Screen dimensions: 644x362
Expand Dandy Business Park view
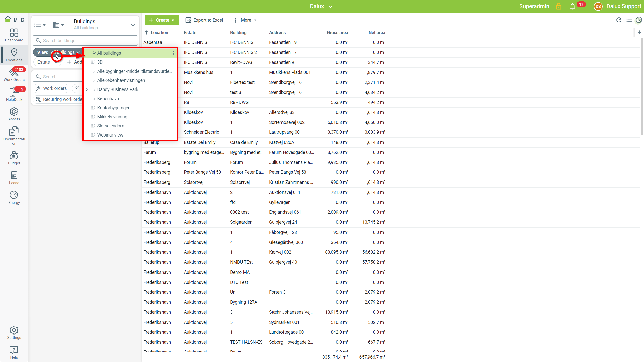click(x=87, y=89)
